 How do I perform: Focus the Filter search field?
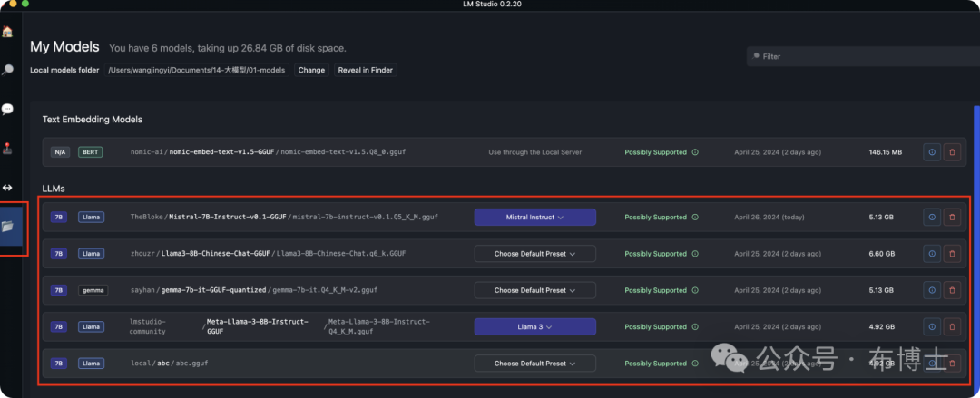[x=863, y=56]
